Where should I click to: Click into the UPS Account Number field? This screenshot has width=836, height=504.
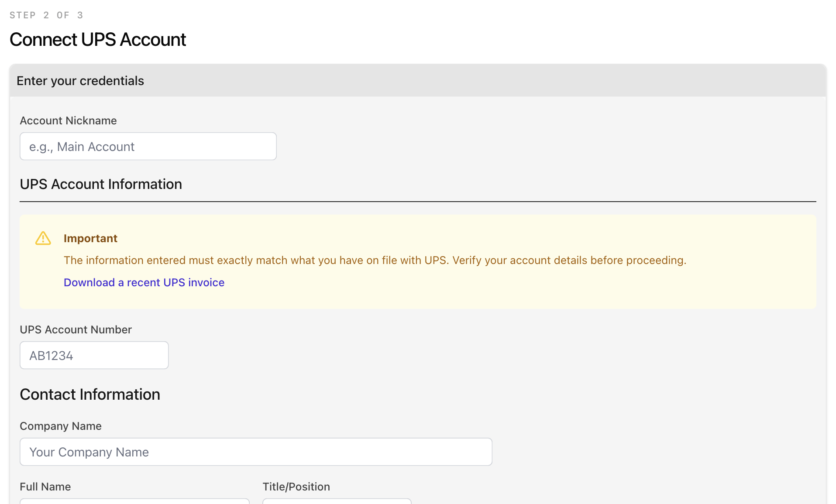[x=94, y=355]
